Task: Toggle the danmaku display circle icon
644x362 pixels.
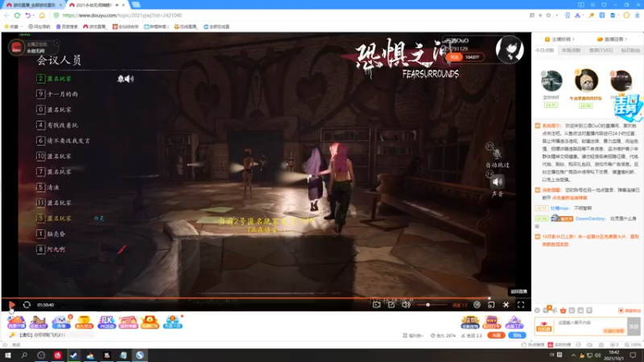Action: (477, 305)
